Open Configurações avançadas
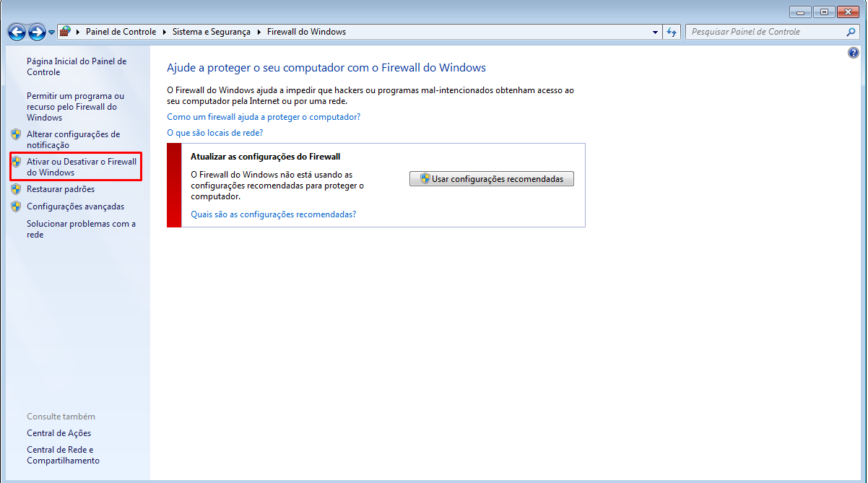 pos(75,206)
